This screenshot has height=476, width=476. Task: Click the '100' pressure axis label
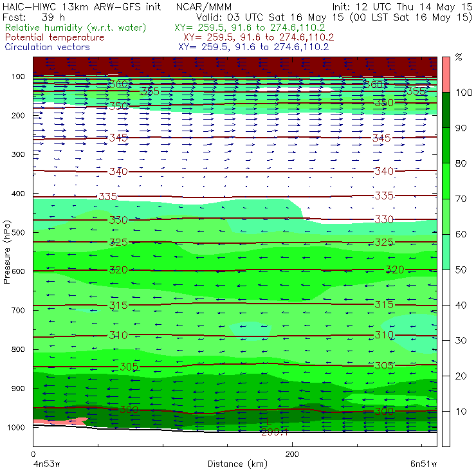pyautogui.click(x=18, y=77)
